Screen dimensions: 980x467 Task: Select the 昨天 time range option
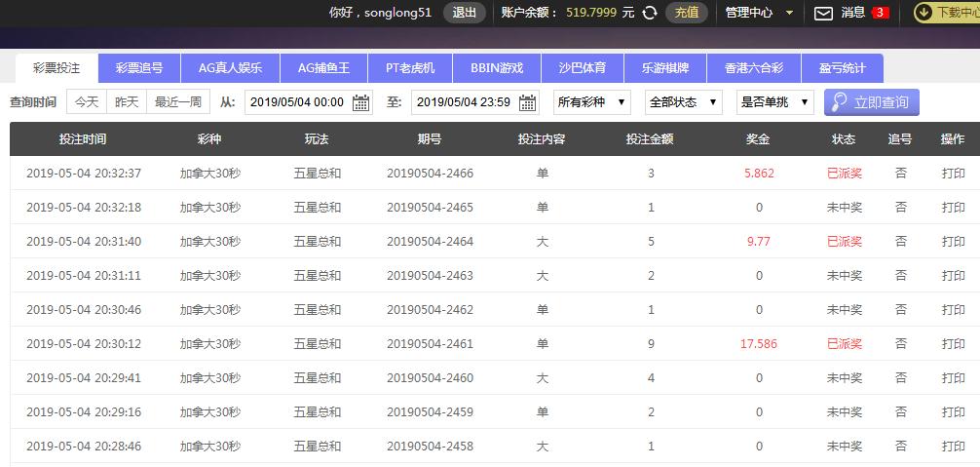coord(127,102)
